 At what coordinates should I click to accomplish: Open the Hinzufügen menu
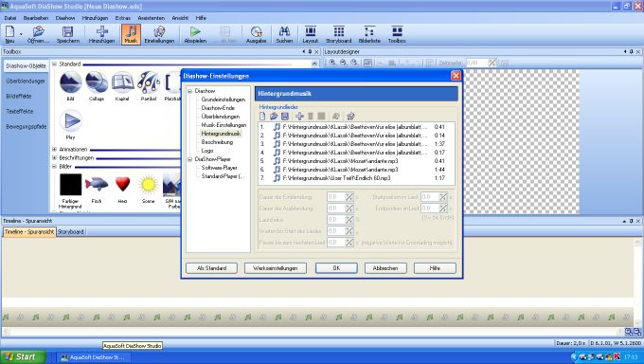pos(95,18)
